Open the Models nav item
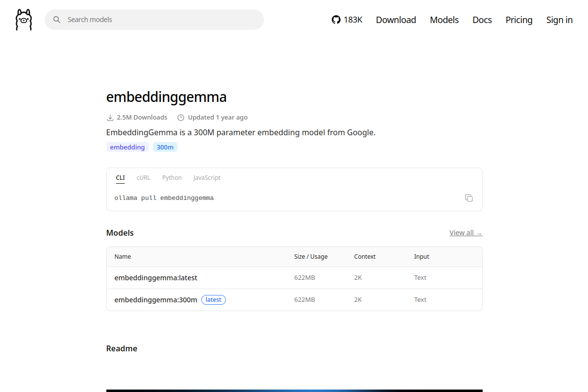Image resolution: width=588 pixels, height=392 pixels. pyautogui.click(x=444, y=20)
